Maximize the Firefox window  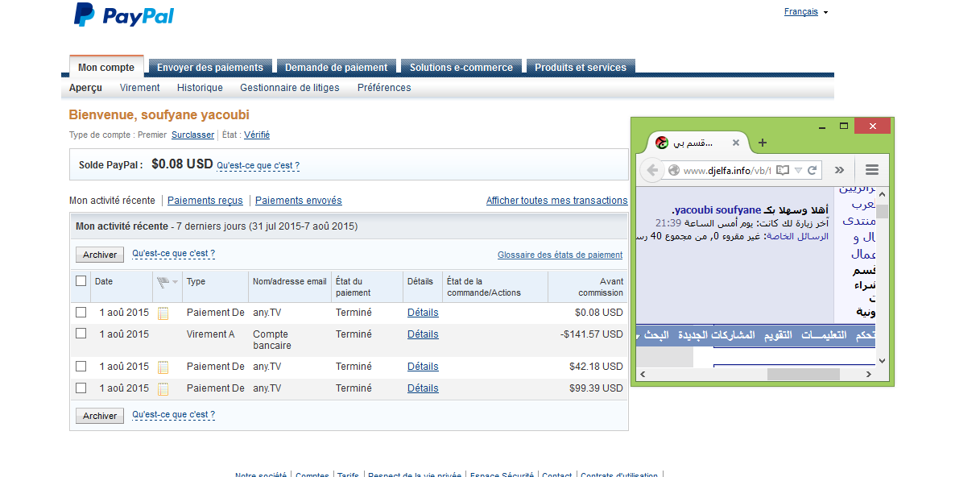tap(844, 127)
